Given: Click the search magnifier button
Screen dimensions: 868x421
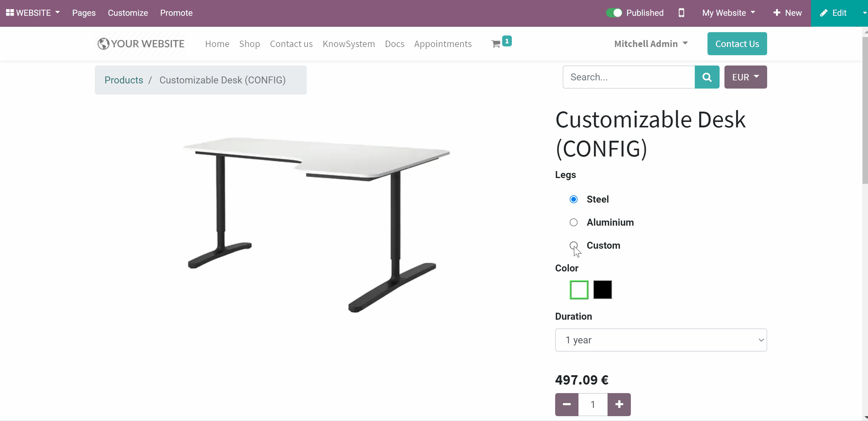Looking at the screenshot, I should tap(707, 77).
